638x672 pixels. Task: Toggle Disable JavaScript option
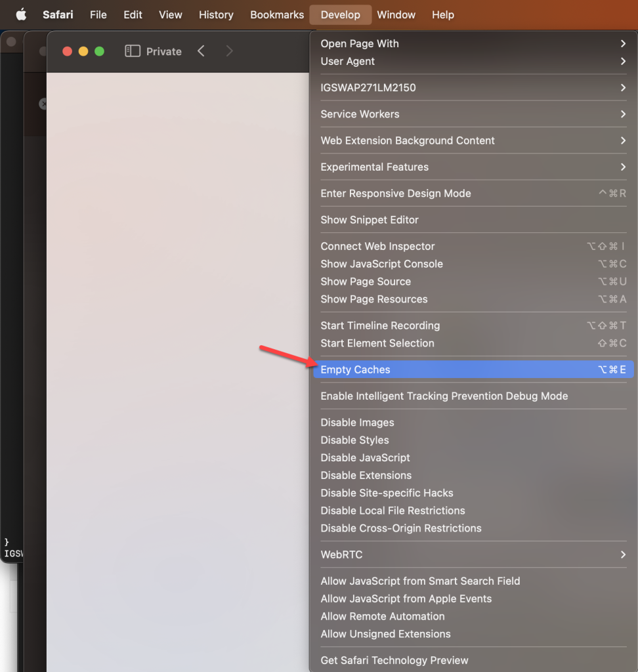tap(473, 457)
